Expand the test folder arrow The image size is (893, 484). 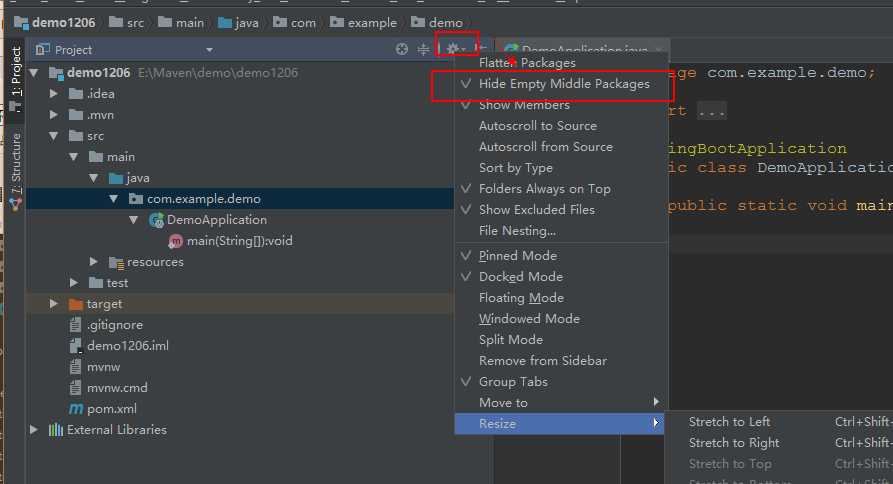pos(73,282)
